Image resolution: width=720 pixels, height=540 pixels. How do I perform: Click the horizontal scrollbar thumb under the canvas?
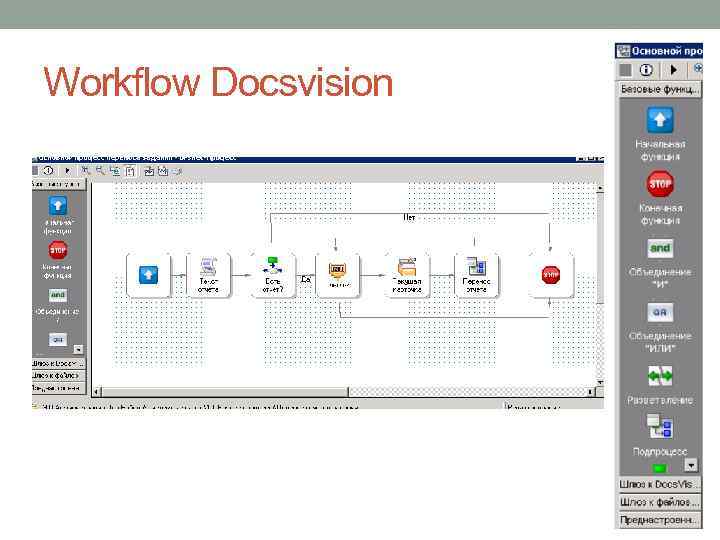pyautogui.click(x=225, y=392)
